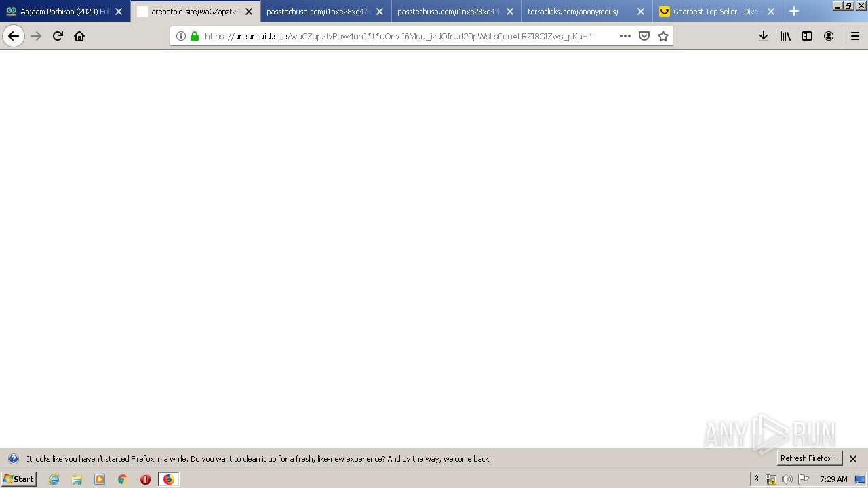This screenshot has width=868, height=488.
Task: Reload the current page
Action: click(58, 36)
